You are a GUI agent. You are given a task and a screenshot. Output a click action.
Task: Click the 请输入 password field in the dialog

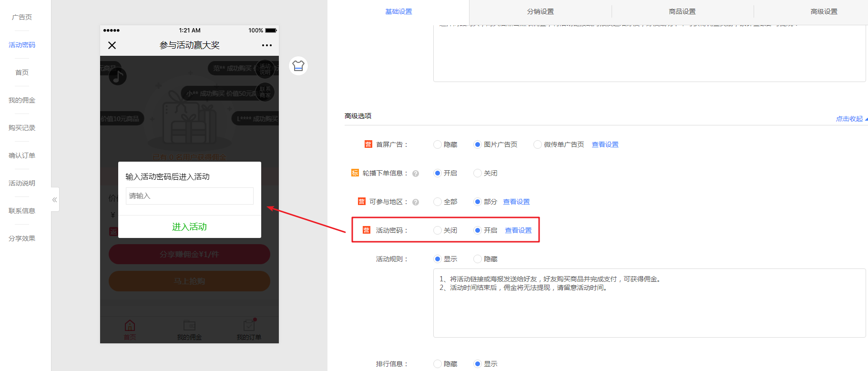coord(190,196)
